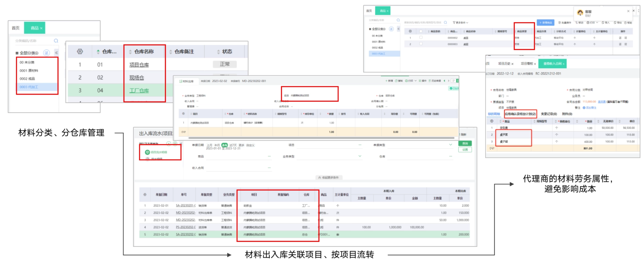Viewport: 644px width, 260px height.
Task: Switch to the 应收确认及收款计划(2) tab
Action: point(520,114)
